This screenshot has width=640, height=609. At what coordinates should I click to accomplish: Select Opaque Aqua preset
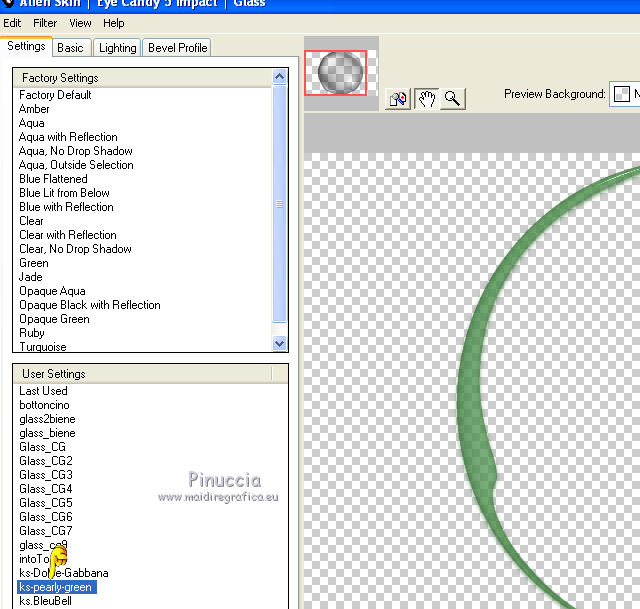(52, 291)
